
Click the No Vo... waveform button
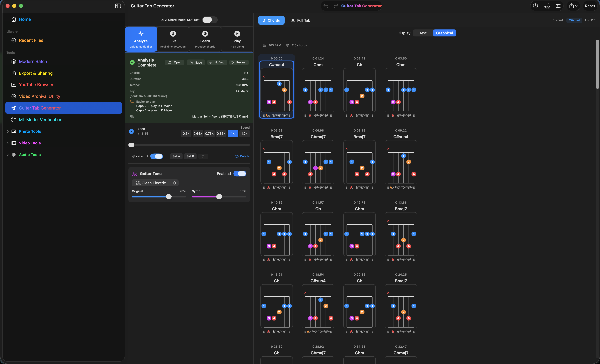tap(217, 62)
